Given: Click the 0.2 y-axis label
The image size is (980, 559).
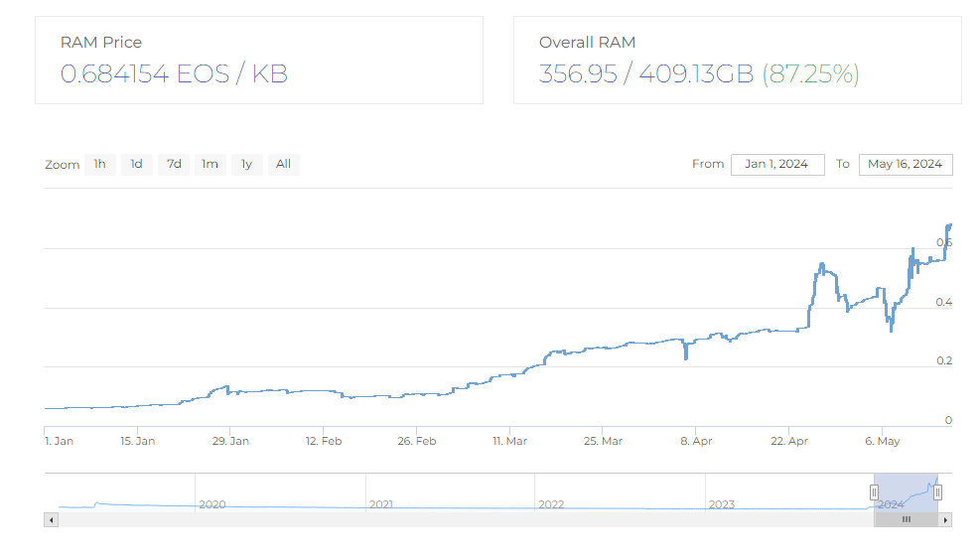Looking at the screenshot, I should point(943,360).
